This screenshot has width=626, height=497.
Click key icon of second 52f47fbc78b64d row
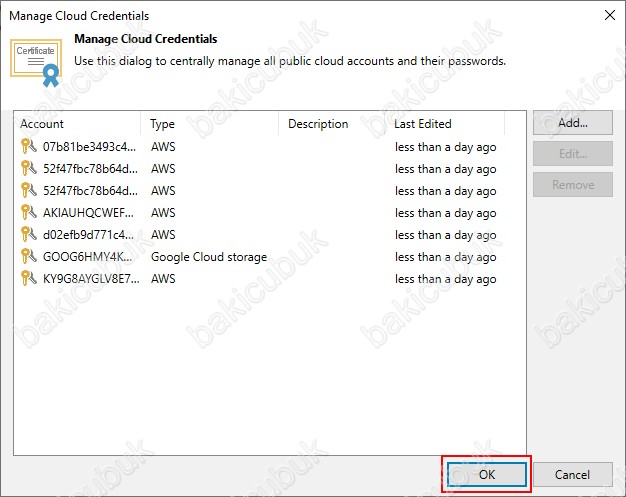click(x=28, y=190)
